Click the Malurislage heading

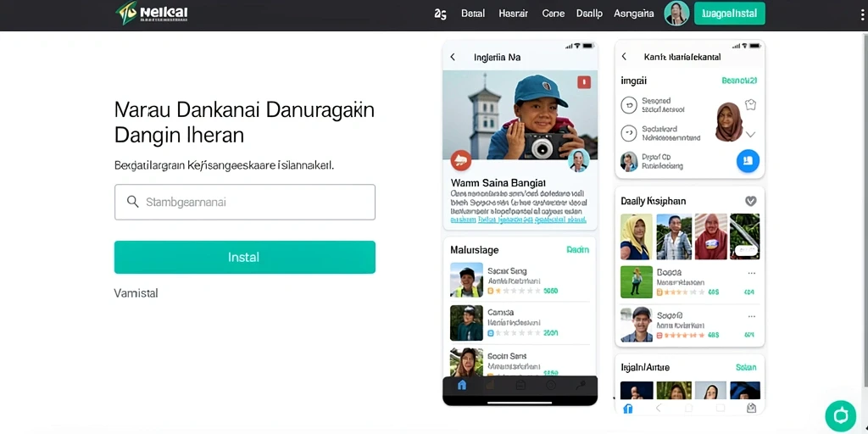[x=475, y=250]
